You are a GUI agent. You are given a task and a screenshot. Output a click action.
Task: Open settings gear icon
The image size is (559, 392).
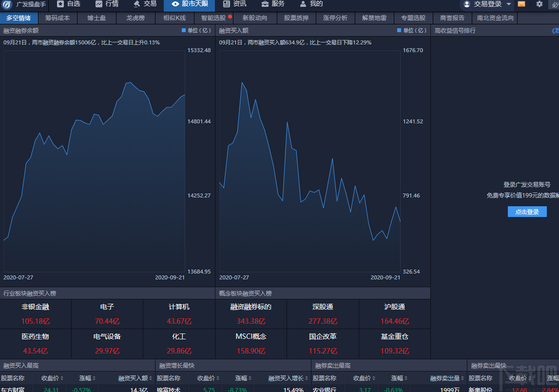tap(540, 4)
